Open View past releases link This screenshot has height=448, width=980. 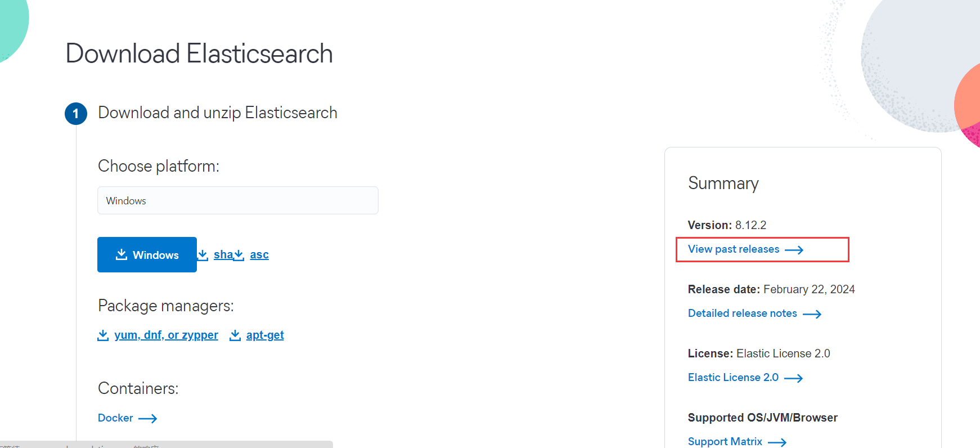pyautogui.click(x=734, y=249)
